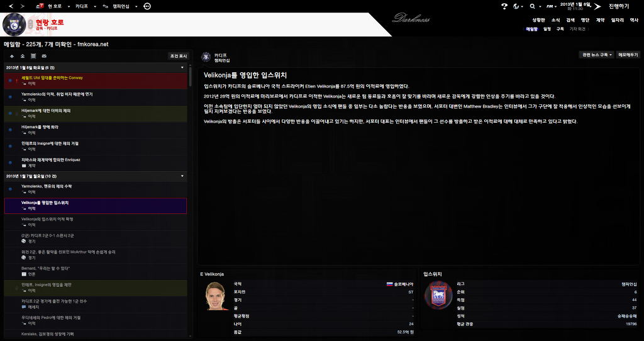This screenshot has height=341, width=644.
Task: Click the double up-arrow inbox toolbar icon
Action: (23, 56)
